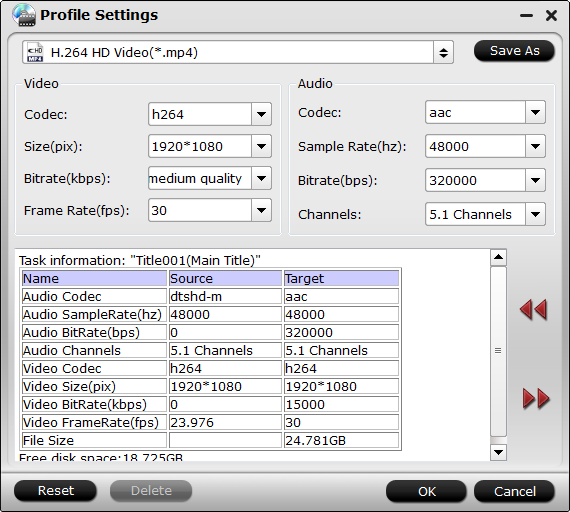
Task: Click the Save As button
Action: coord(514,51)
